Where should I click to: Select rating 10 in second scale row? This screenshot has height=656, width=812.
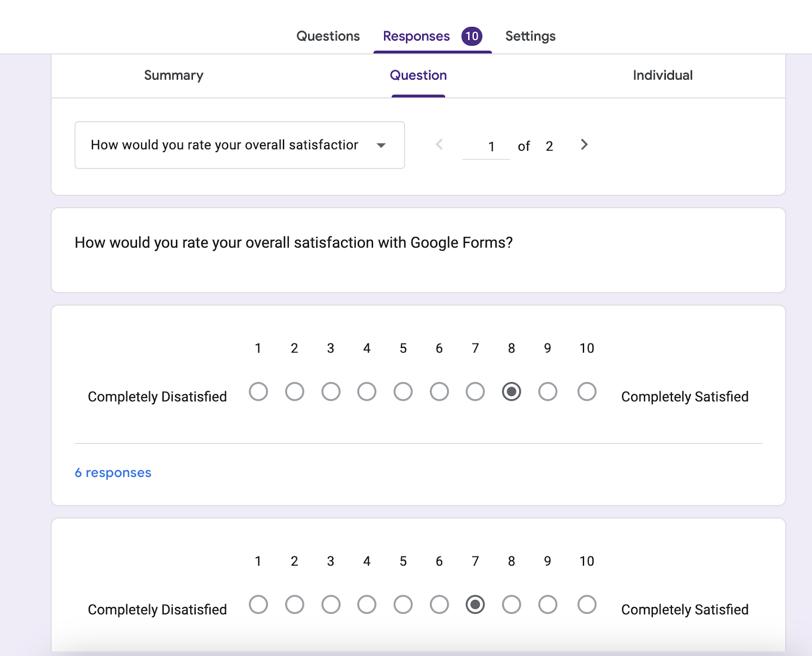587,605
